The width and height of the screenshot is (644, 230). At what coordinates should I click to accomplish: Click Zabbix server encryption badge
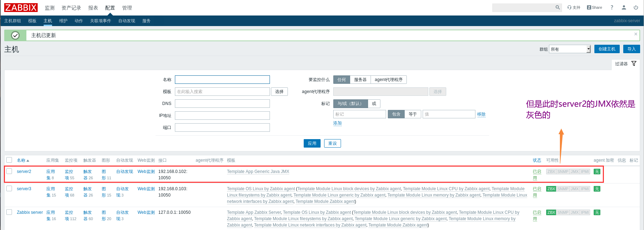pyautogui.click(x=597, y=212)
